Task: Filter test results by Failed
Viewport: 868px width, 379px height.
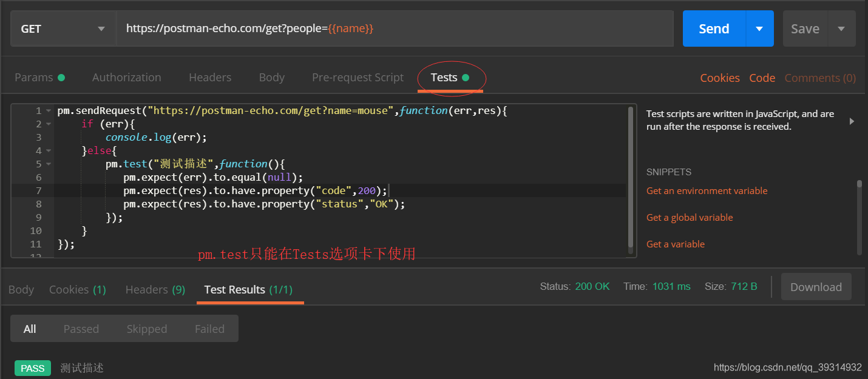Action: 209,329
